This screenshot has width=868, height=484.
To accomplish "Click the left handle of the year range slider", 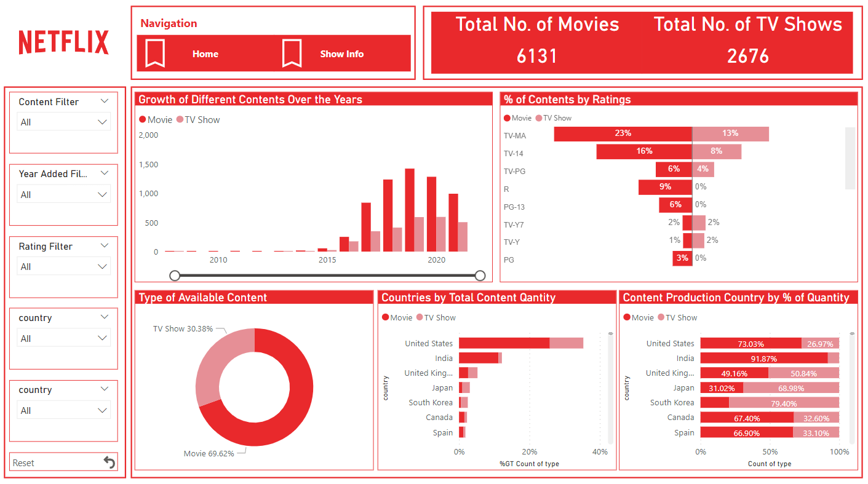I will pos(174,276).
